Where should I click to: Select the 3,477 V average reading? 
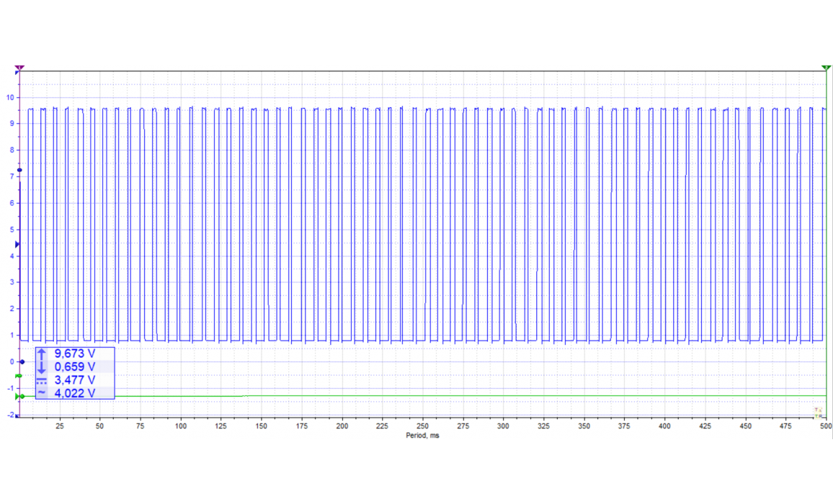coord(75,379)
